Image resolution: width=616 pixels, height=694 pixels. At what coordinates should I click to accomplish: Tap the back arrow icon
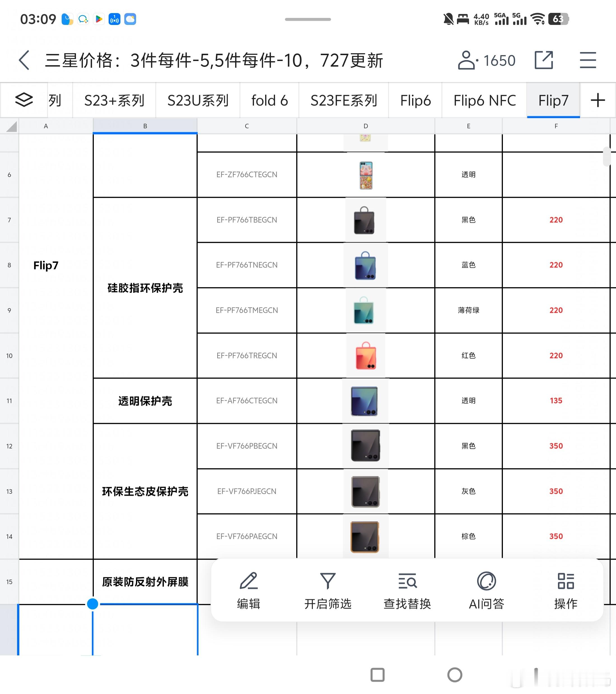click(x=24, y=60)
